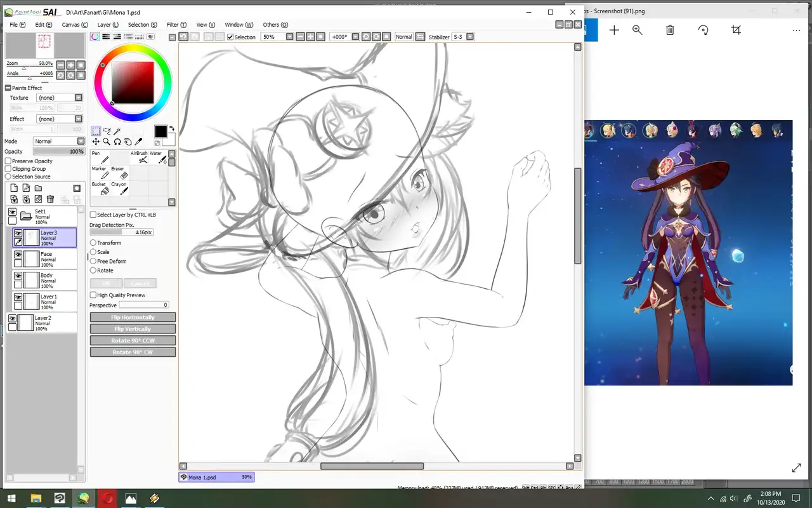Click the Rotate 90° CW button
Screen dimensions: 812x508
133,352
